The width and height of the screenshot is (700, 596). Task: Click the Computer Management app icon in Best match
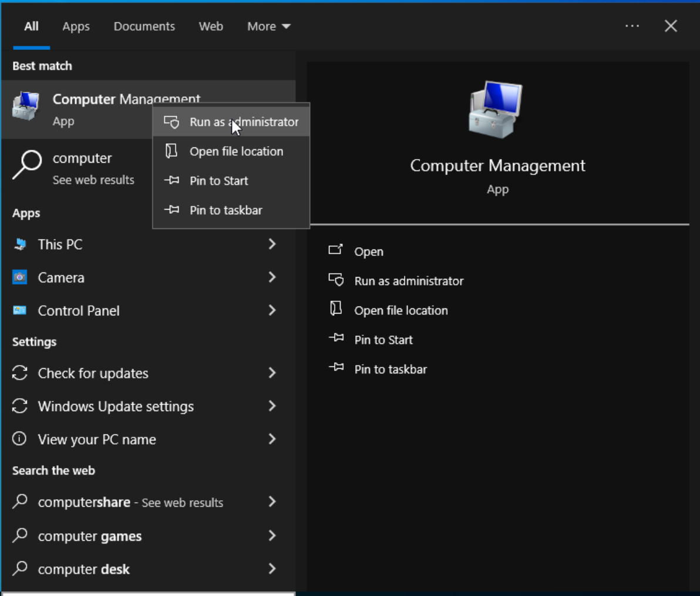(x=26, y=107)
